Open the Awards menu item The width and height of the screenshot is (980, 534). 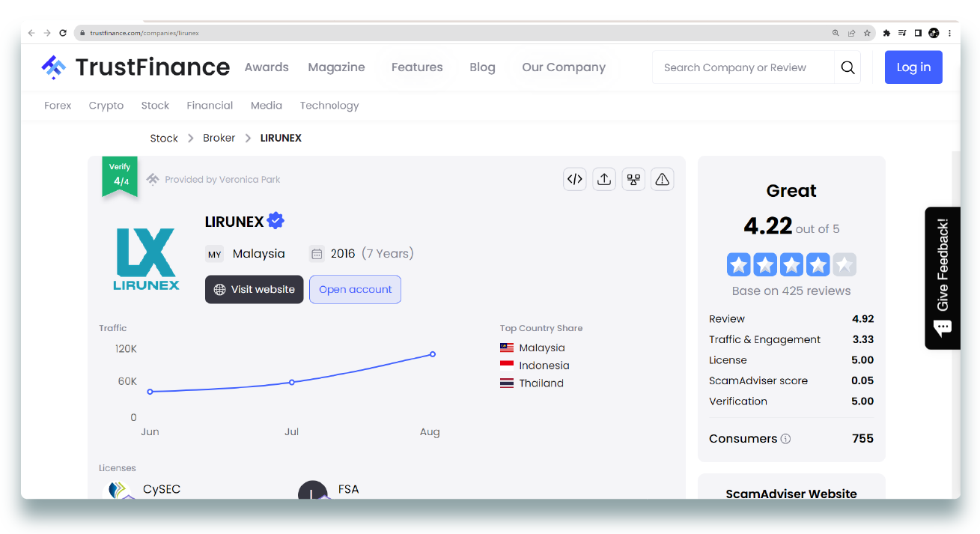coord(267,67)
